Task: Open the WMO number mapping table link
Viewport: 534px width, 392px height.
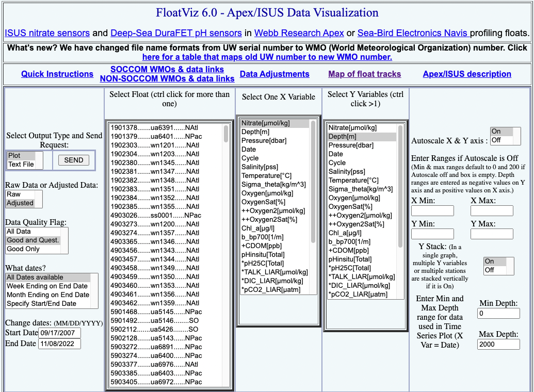Action: pyautogui.click(x=267, y=57)
